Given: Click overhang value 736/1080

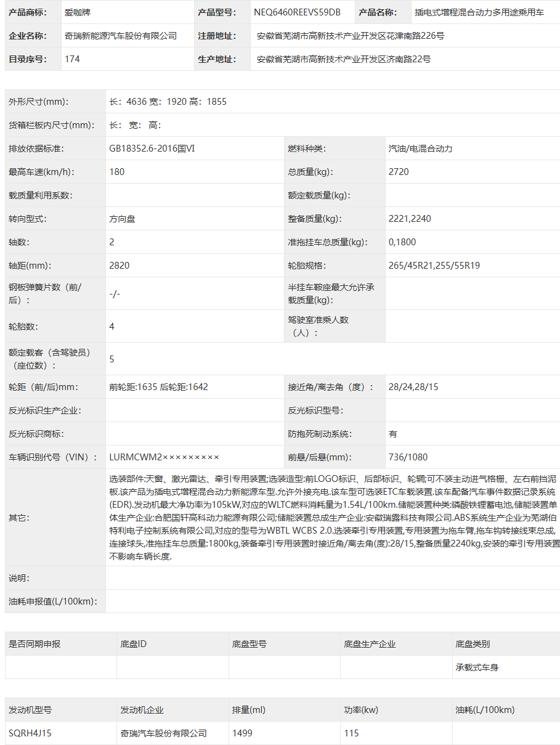Looking at the screenshot, I should coord(408,457).
